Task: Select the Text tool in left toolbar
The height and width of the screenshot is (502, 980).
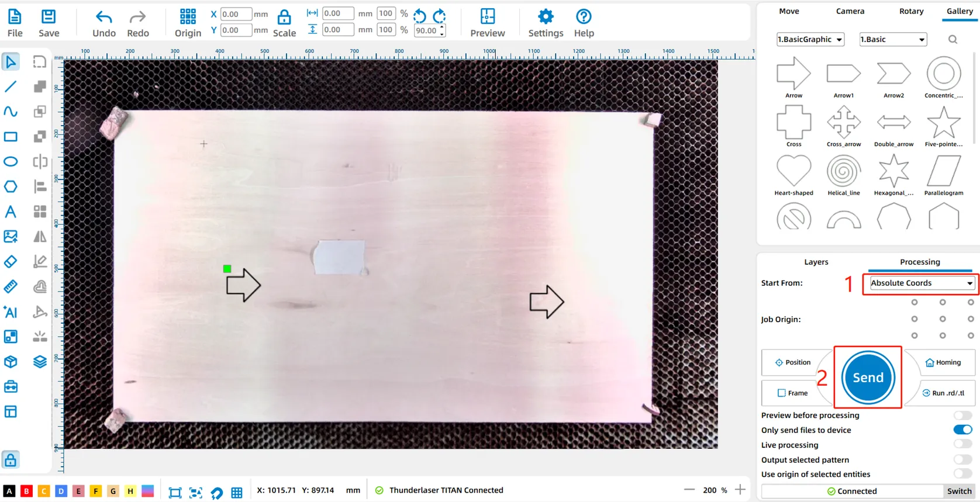Action: (11, 212)
